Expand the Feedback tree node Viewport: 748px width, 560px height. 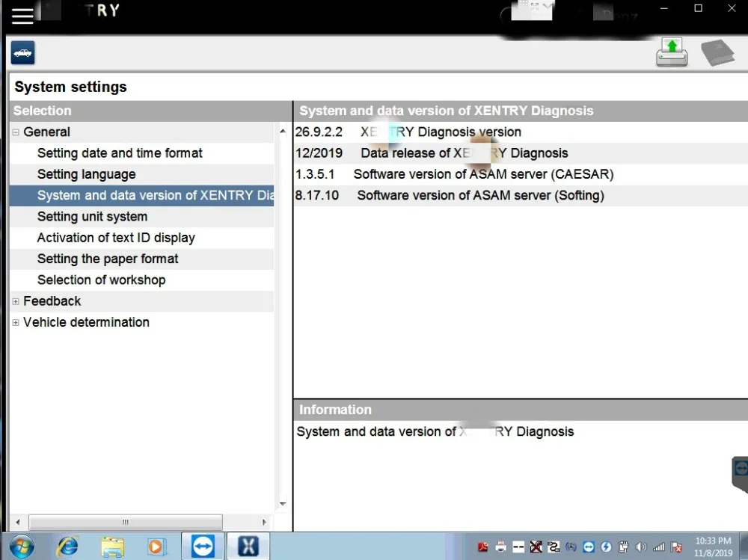pyautogui.click(x=16, y=301)
